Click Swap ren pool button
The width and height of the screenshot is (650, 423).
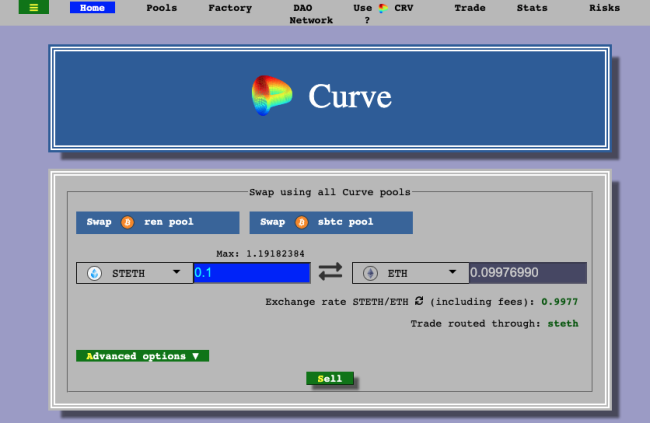click(157, 222)
